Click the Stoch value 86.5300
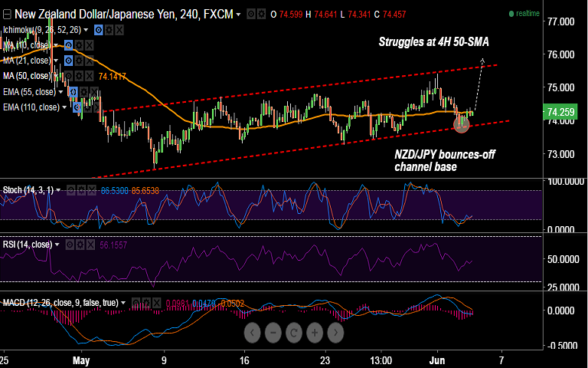 (115, 191)
